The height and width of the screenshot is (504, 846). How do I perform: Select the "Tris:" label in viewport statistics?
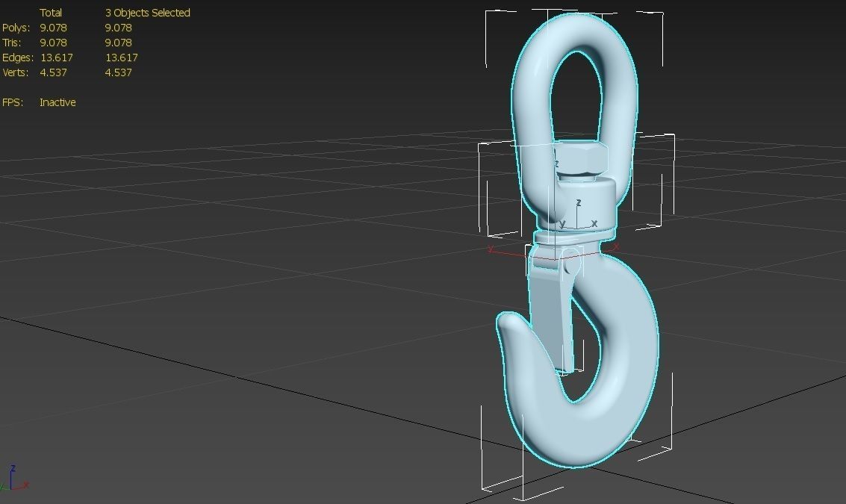pyautogui.click(x=12, y=43)
